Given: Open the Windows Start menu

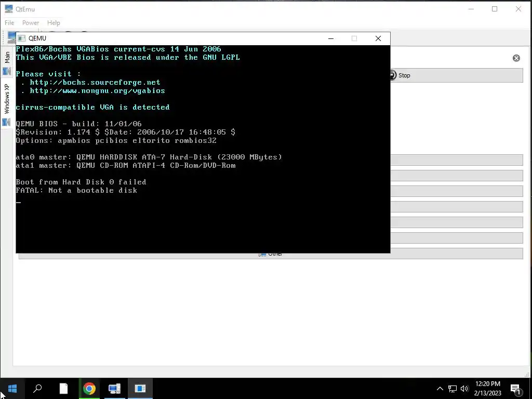Looking at the screenshot, I should click(12, 389).
